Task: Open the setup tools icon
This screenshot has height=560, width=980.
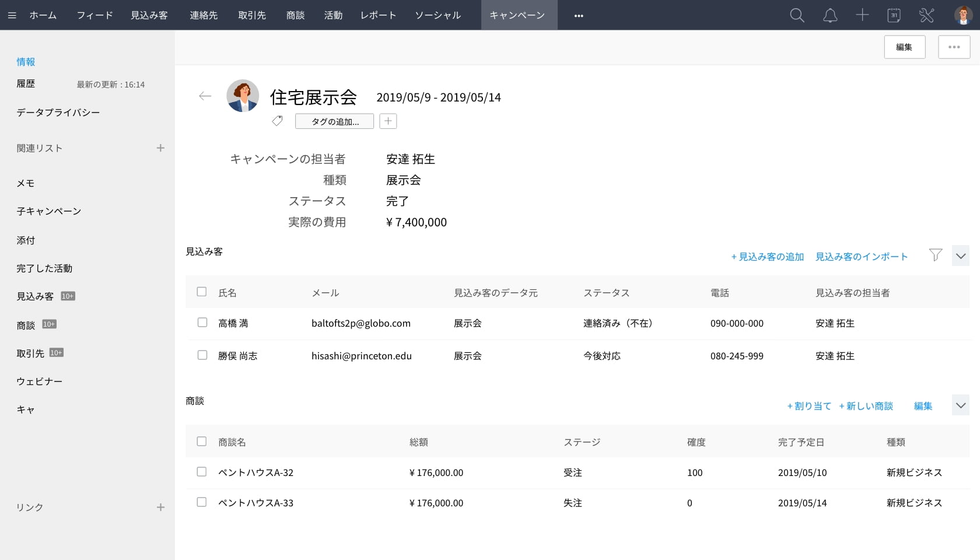Action: coord(926,16)
